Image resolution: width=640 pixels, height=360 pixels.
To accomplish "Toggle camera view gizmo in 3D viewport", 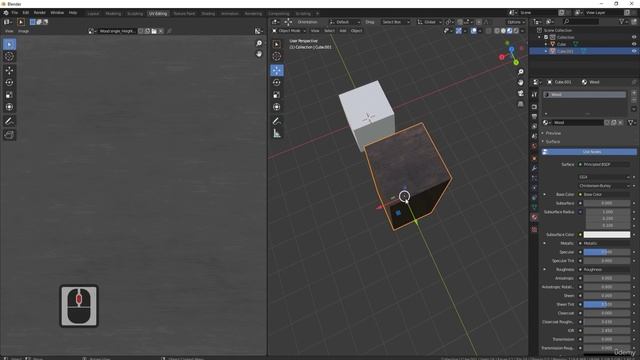I will [x=520, y=93].
